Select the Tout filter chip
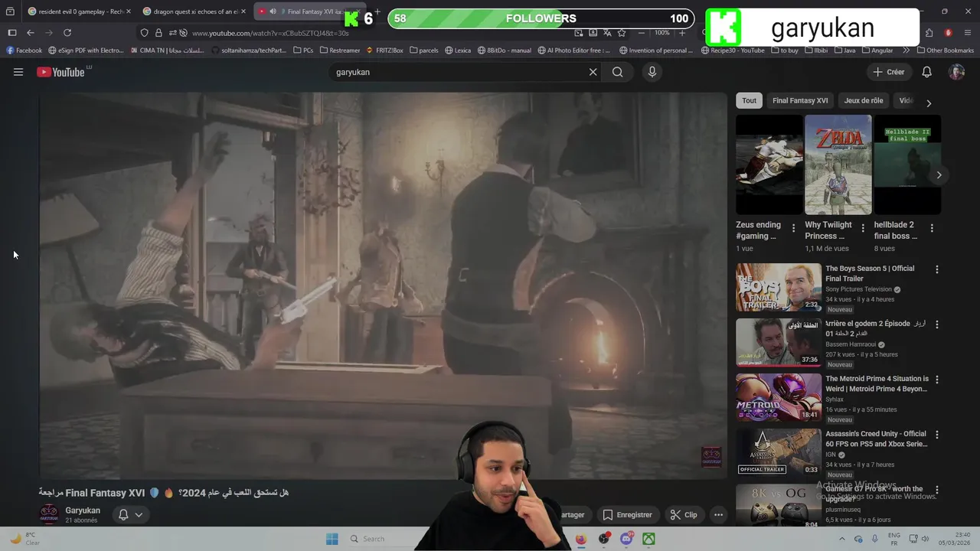 click(749, 100)
